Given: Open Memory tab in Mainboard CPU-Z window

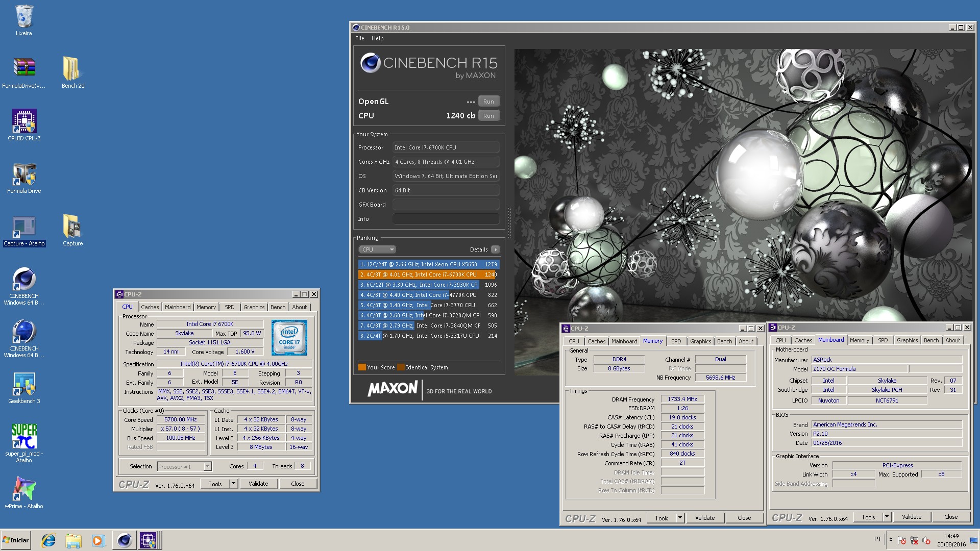Looking at the screenshot, I should point(860,340).
